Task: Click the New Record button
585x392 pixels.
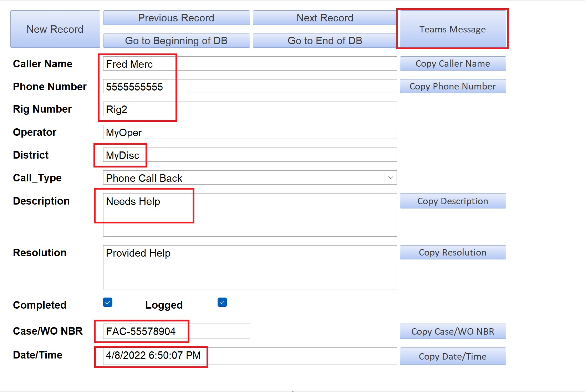Action: 55,29
